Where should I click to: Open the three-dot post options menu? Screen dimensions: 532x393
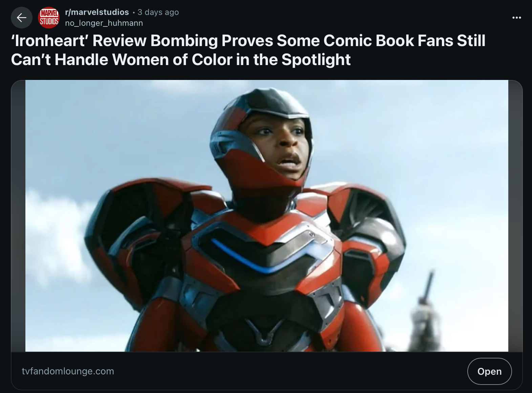pyautogui.click(x=516, y=18)
